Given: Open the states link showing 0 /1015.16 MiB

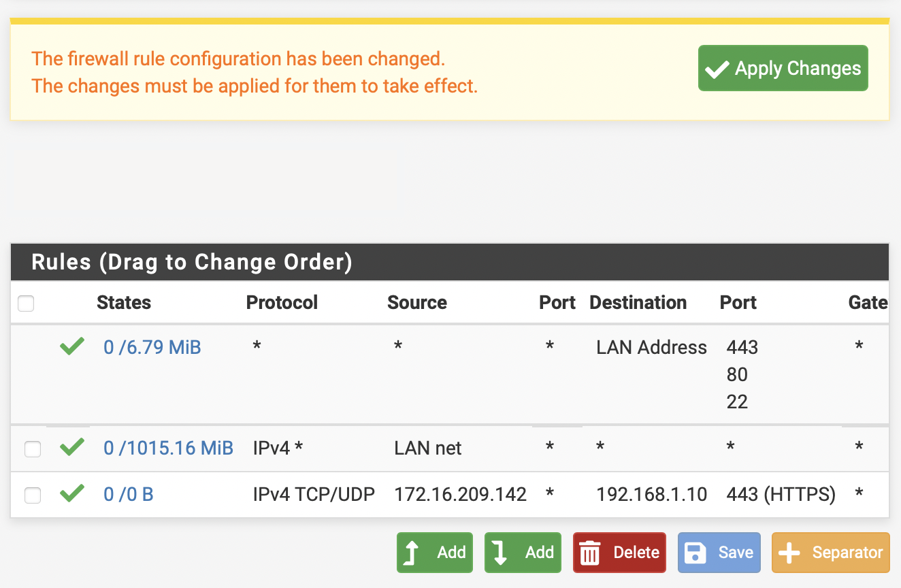Looking at the screenshot, I should [168, 447].
